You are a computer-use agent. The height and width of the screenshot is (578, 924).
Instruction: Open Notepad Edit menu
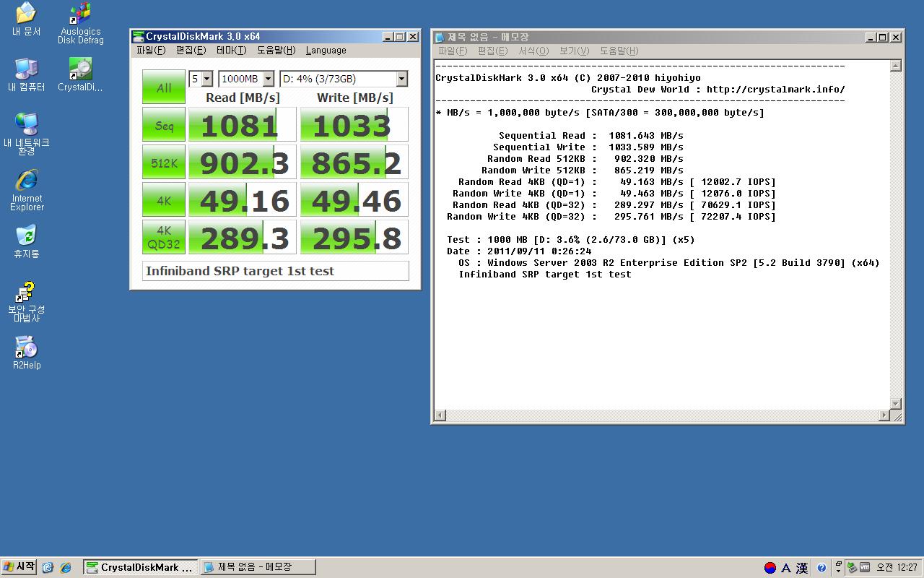click(x=492, y=51)
